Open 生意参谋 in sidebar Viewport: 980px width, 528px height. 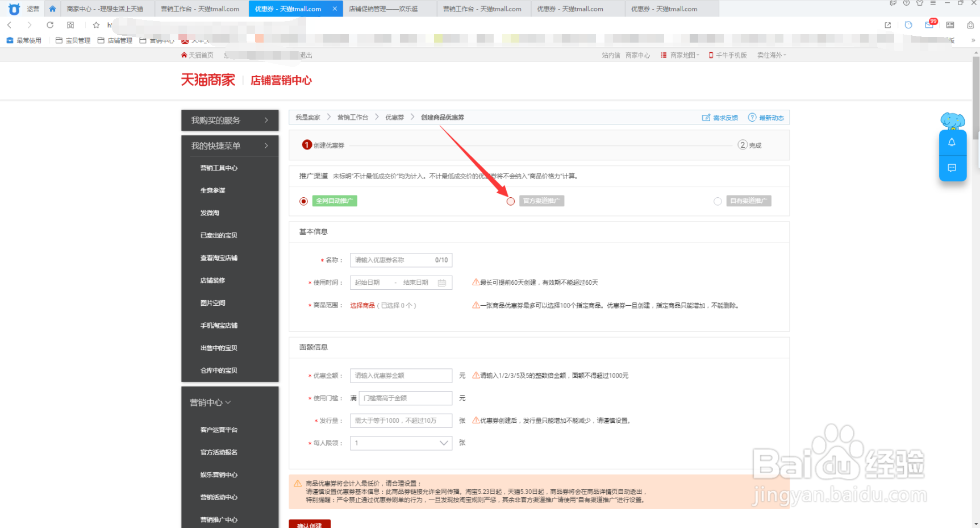pyautogui.click(x=212, y=190)
